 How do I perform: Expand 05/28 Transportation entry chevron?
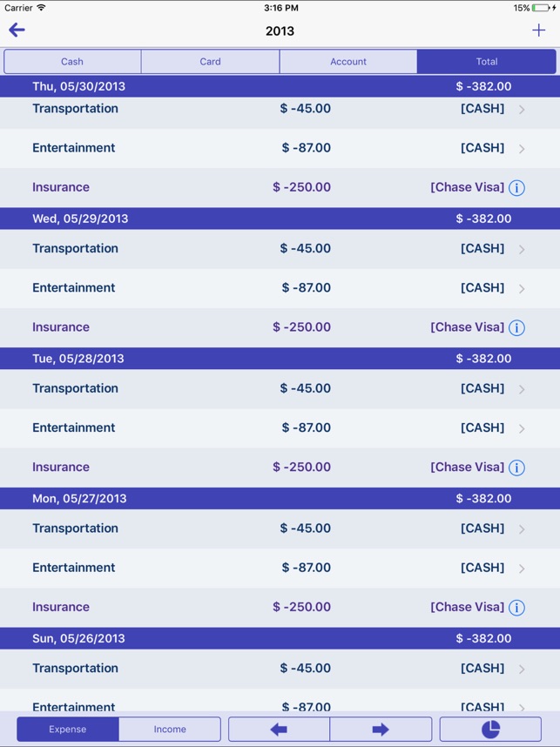tap(522, 389)
